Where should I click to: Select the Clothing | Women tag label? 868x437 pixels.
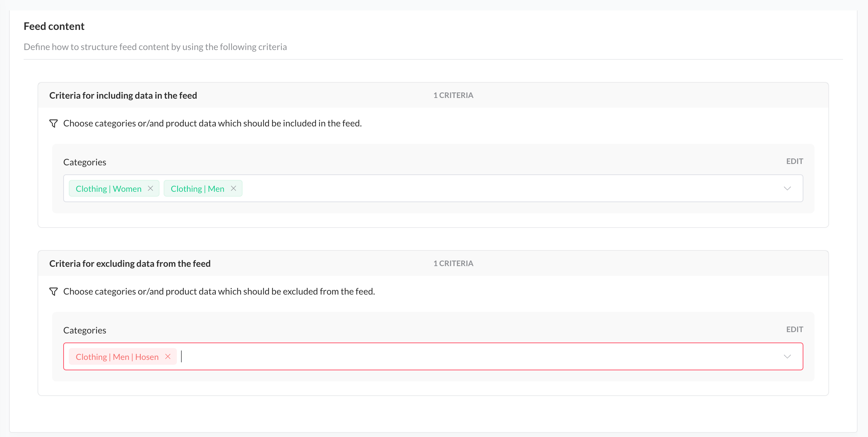108,189
